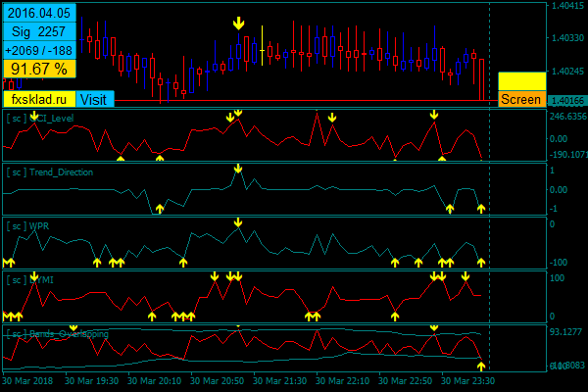Select the [ sc ] WPR indicator label
588x392 pixels.
click(27, 226)
